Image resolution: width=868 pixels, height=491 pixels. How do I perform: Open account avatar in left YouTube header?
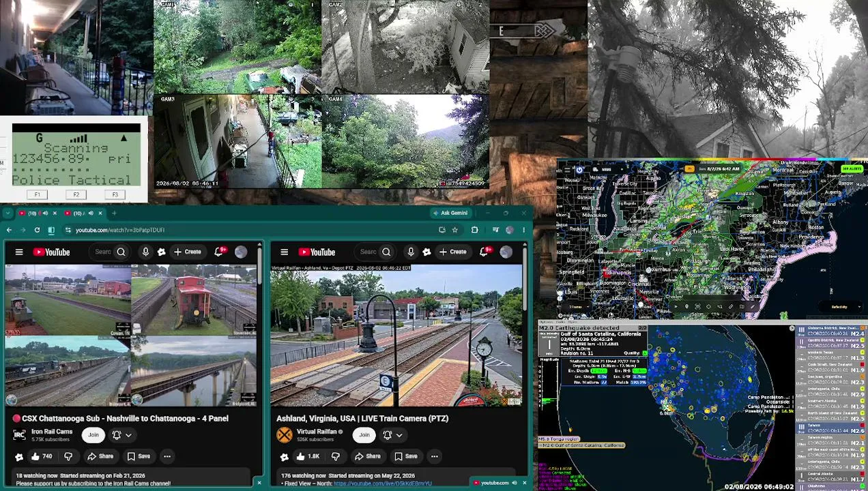[x=241, y=252]
